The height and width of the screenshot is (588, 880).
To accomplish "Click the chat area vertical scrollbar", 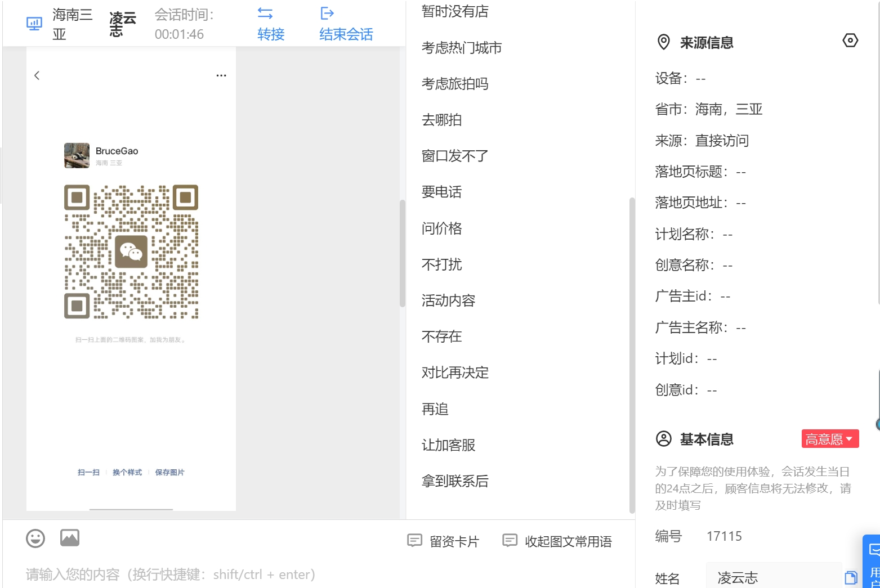I will [x=403, y=253].
